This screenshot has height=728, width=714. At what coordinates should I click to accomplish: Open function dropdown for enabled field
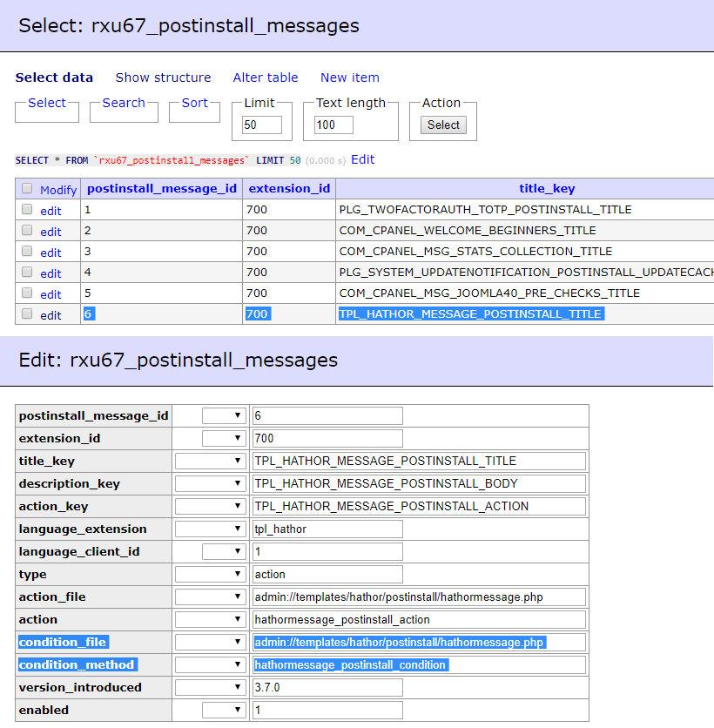(x=224, y=710)
